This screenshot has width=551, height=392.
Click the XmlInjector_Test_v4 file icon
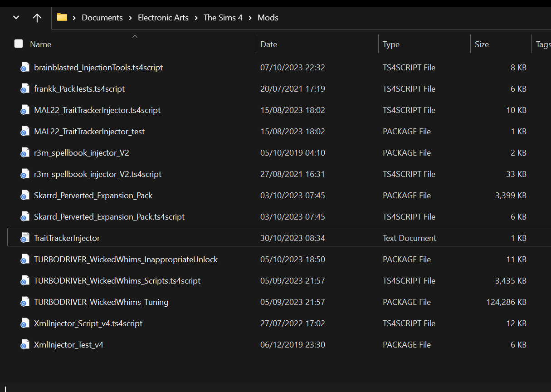tap(24, 345)
